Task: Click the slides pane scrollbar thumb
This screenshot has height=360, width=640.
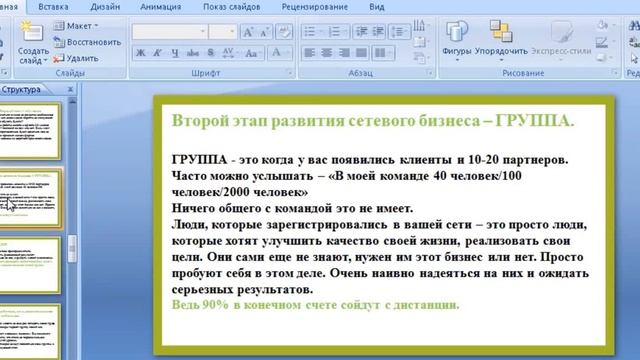Action: click(72, 249)
